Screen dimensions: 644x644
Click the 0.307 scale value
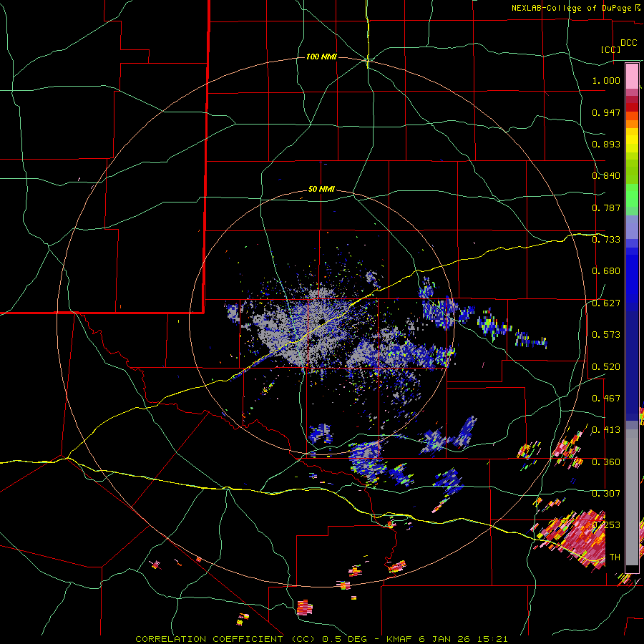606,494
